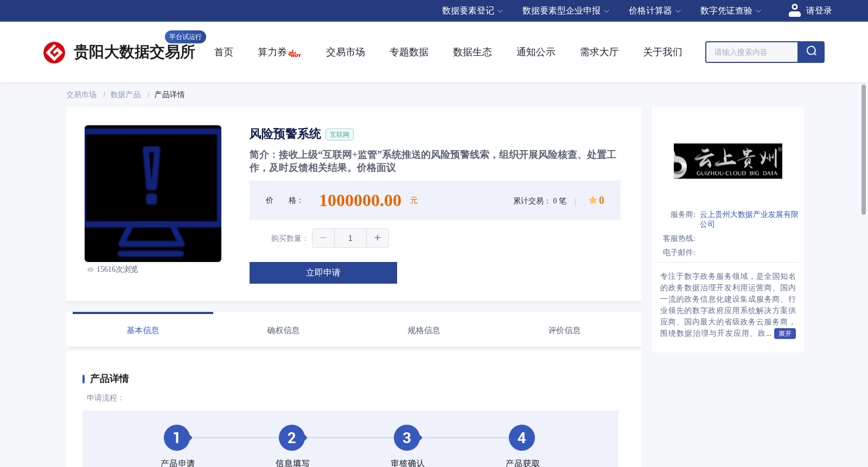
Task: Click step 4 circle 产品获取
Action: pos(521,438)
